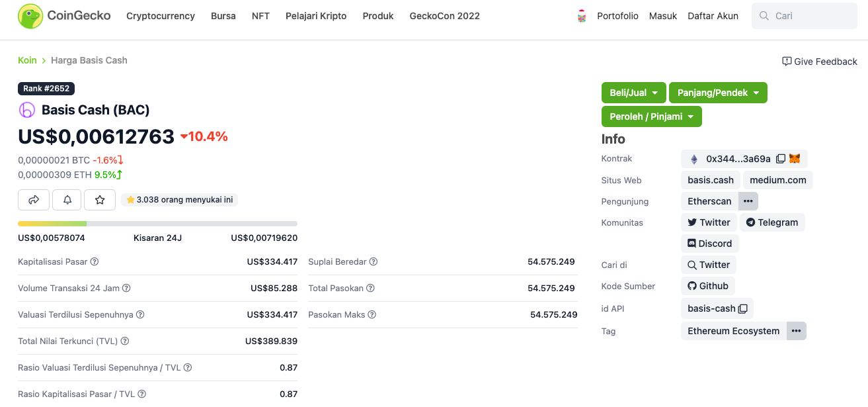The width and height of the screenshot is (868, 407).
Task: Expand more explorers next to Etherscan
Action: 748,201
